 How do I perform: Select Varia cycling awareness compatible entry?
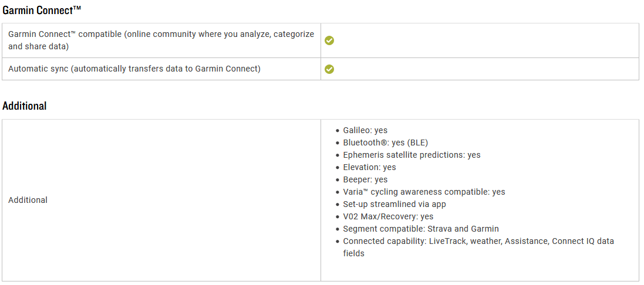pyautogui.click(x=424, y=192)
